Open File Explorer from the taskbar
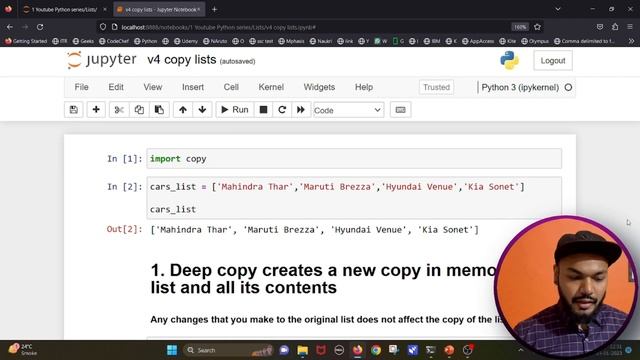Image resolution: width=640 pixels, height=360 pixels. 302,350
